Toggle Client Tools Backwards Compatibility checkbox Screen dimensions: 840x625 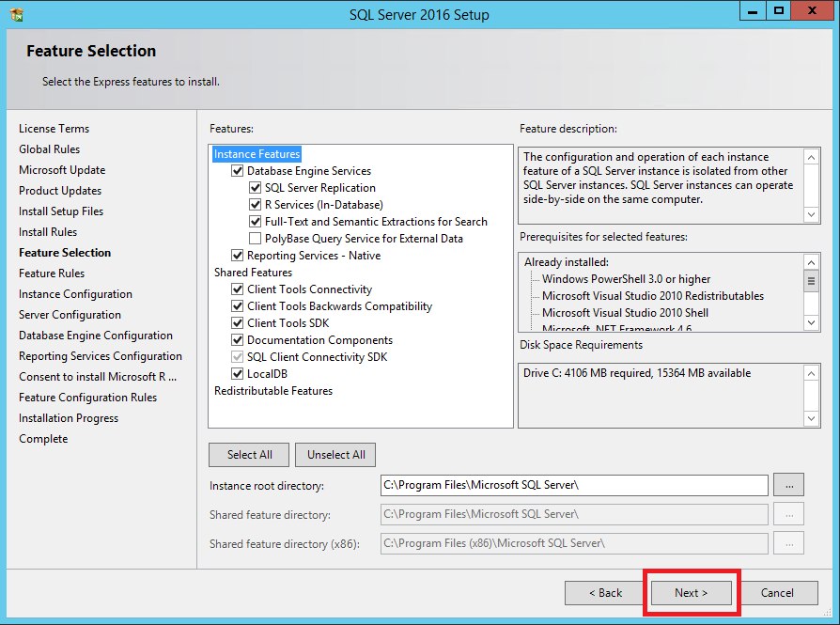click(x=238, y=306)
